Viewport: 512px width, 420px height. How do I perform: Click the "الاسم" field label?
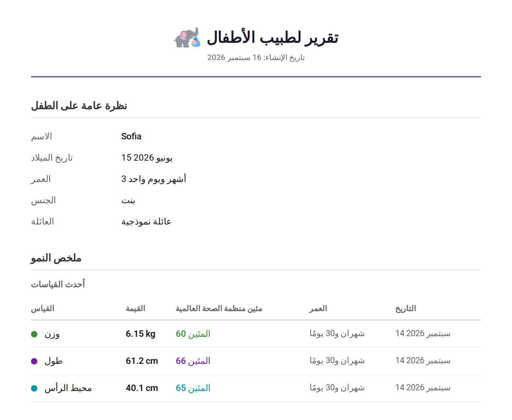pyautogui.click(x=41, y=136)
